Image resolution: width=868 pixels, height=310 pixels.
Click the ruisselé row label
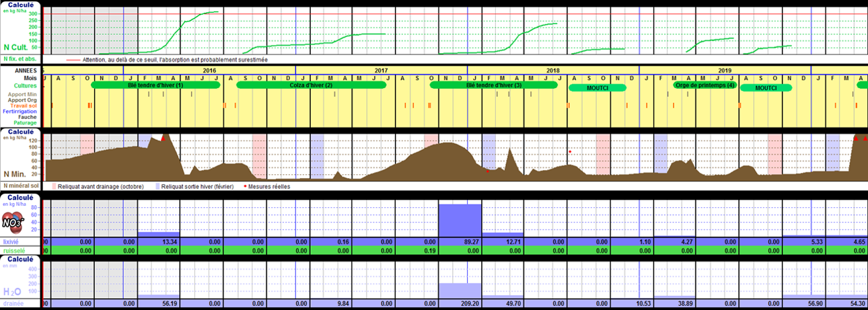13,250
